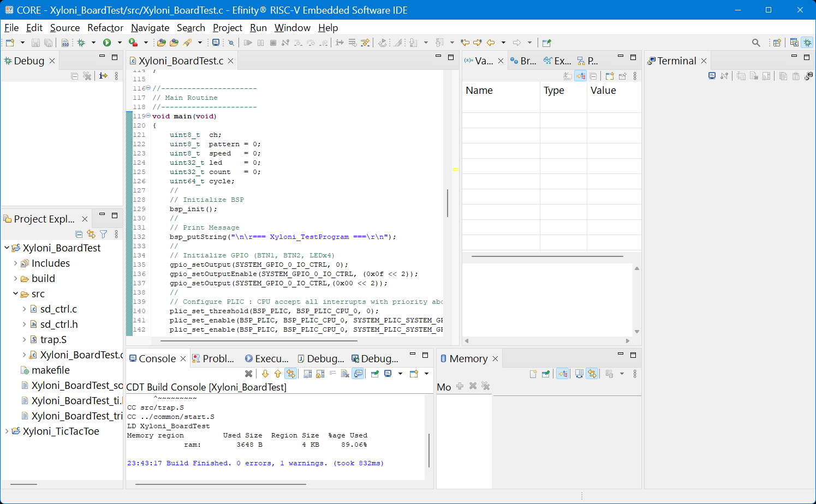The height and width of the screenshot is (504, 816).
Task: Click the Debug bug icon in toolbar
Action: 81,43
